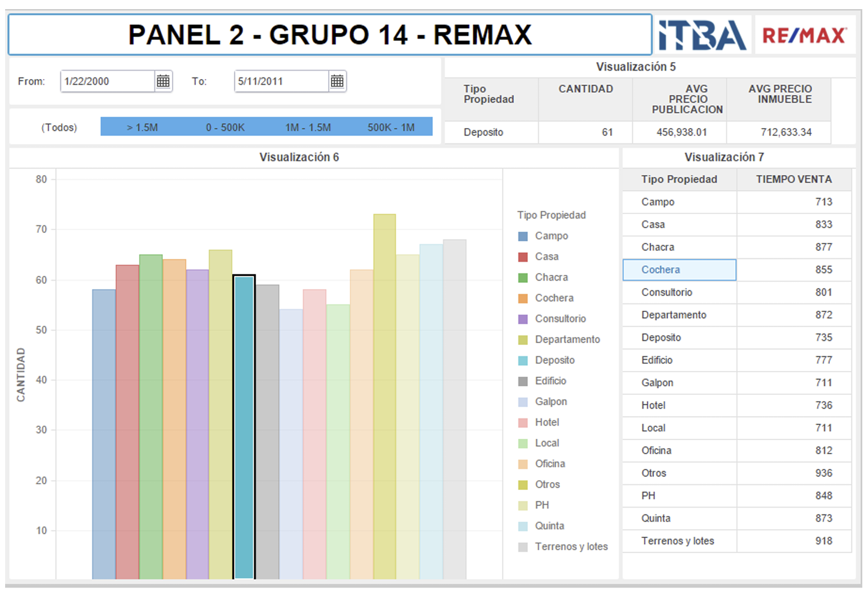Toggle the 500K - 1M price filter
The image size is (868, 593).
[391, 126]
